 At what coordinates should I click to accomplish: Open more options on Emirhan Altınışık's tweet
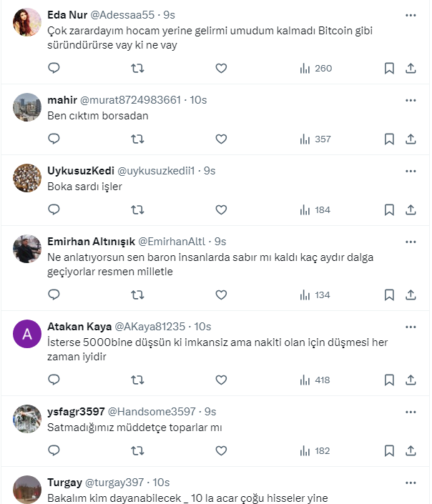[411, 242]
